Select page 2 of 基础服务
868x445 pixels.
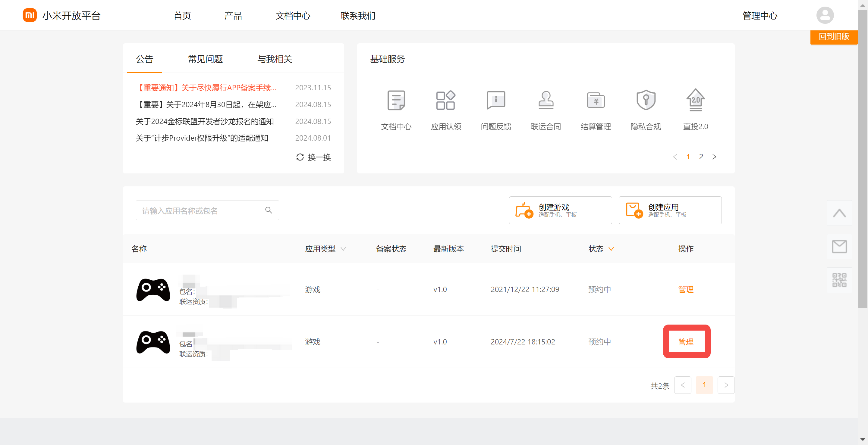pyautogui.click(x=701, y=157)
